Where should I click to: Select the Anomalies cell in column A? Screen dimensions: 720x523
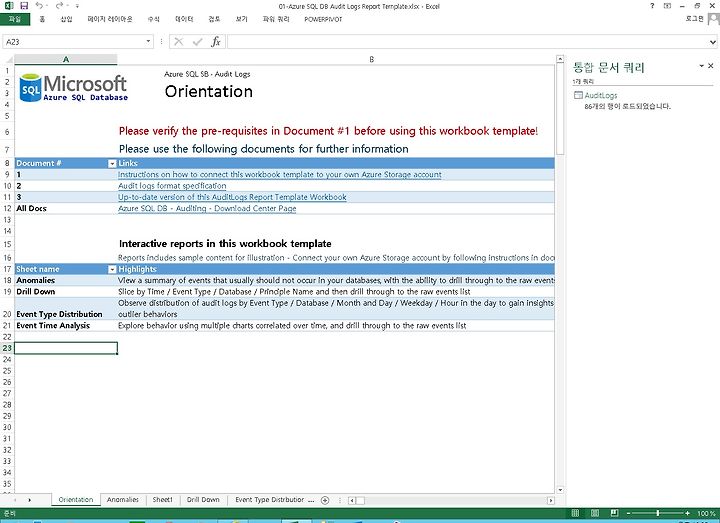point(66,281)
